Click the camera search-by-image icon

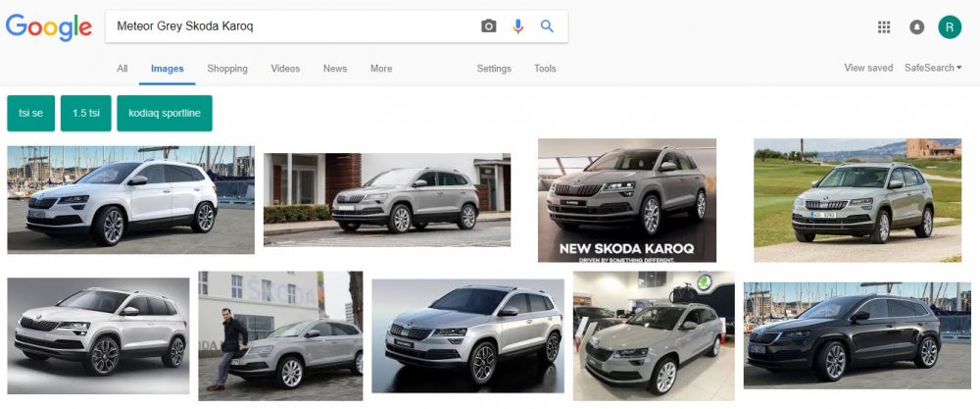(488, 26)
